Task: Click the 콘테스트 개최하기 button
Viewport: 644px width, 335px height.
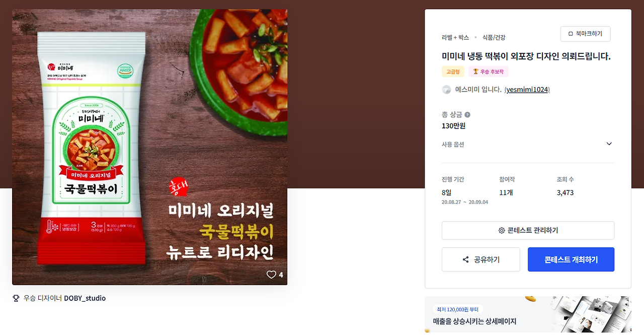Action: pos(571,259)
